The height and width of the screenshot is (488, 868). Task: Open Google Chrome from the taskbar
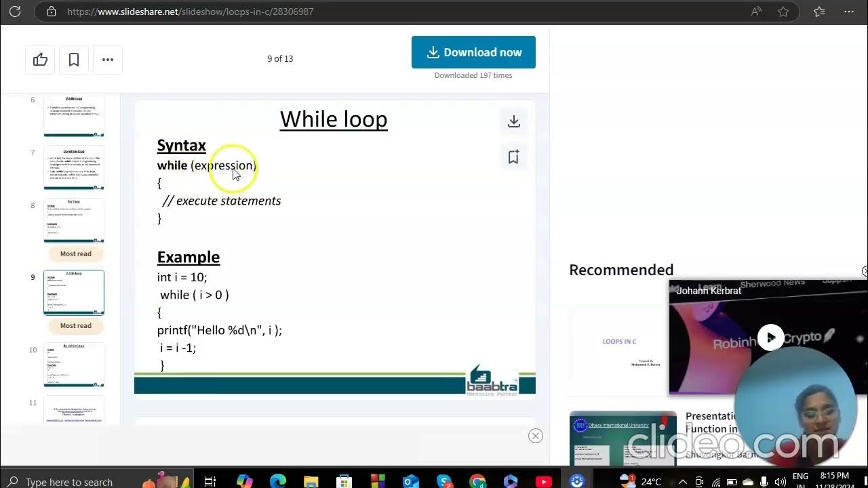477,481
